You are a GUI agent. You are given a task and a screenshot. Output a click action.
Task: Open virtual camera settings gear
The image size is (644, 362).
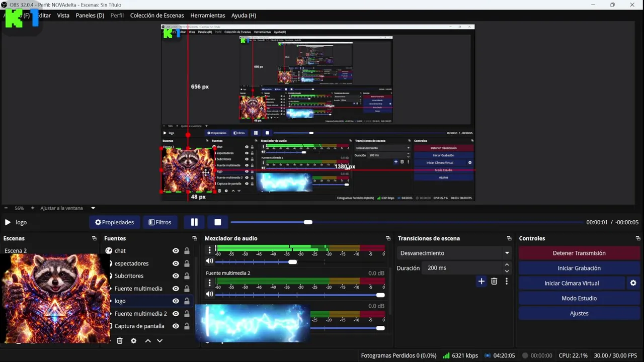click(633, 283)
